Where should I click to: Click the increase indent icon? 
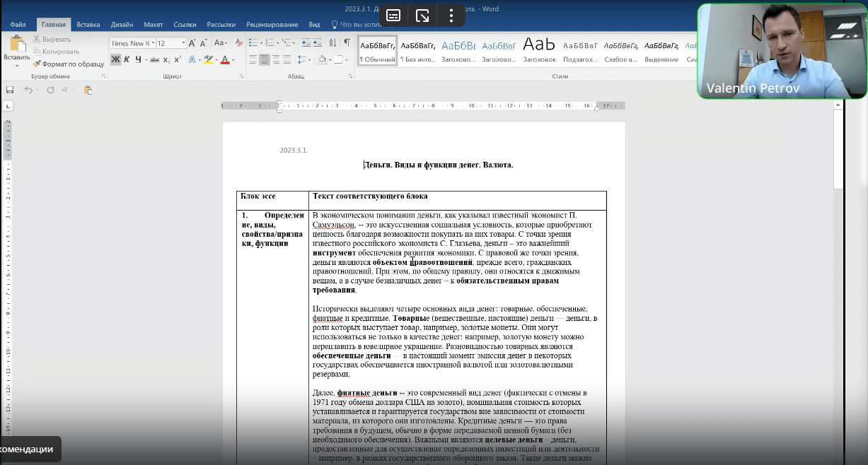pyautogui.click(x=318, y=43)
